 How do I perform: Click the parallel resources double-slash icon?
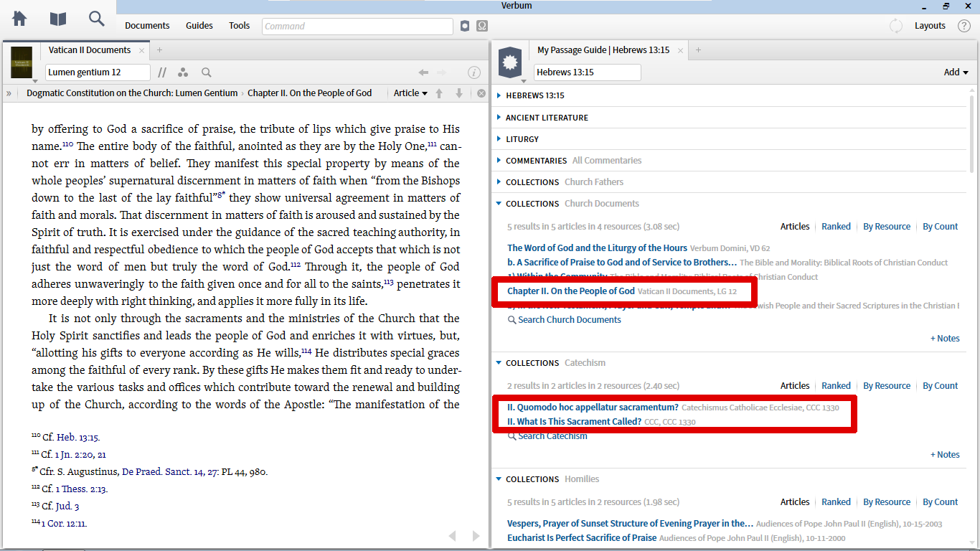pos(163,72)
